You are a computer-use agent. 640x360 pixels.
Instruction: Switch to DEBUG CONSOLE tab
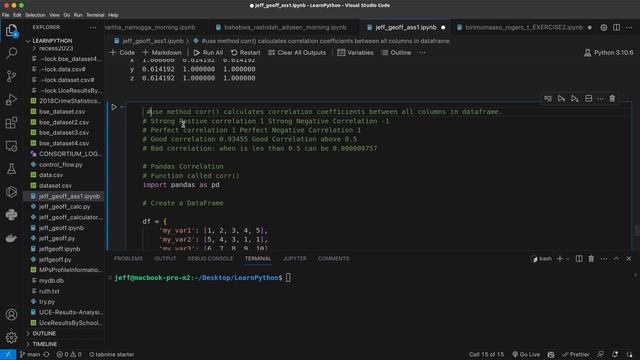pyautogui.click(x=210, y=259)
